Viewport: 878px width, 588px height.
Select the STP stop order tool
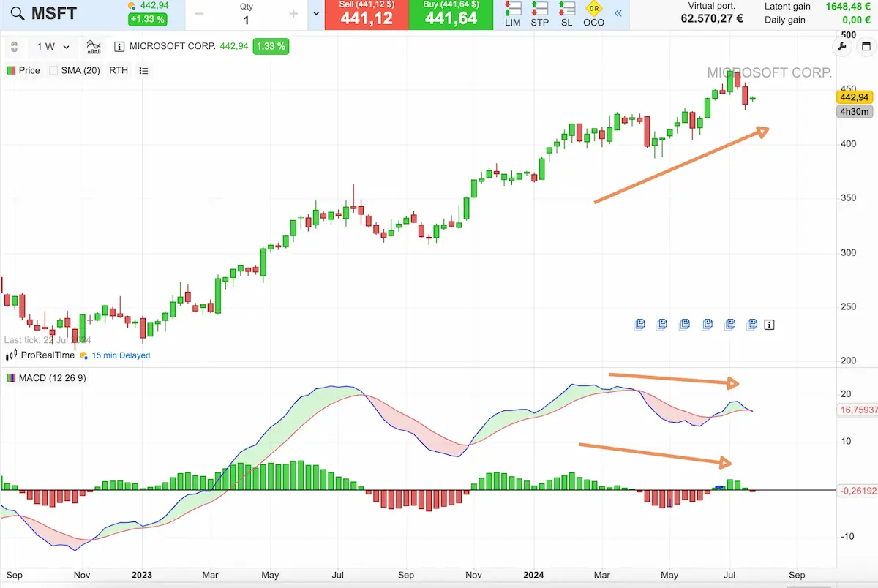coord(539,14)
